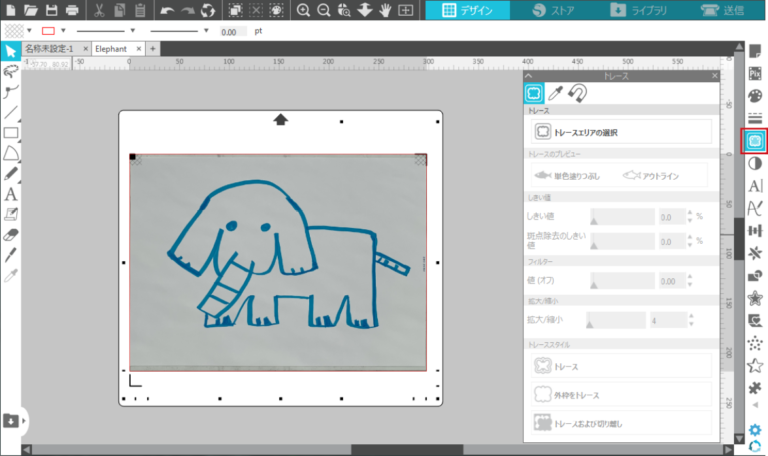Select the Text tool A
Viewport: 768px width, 456px height.
[11, 194]
